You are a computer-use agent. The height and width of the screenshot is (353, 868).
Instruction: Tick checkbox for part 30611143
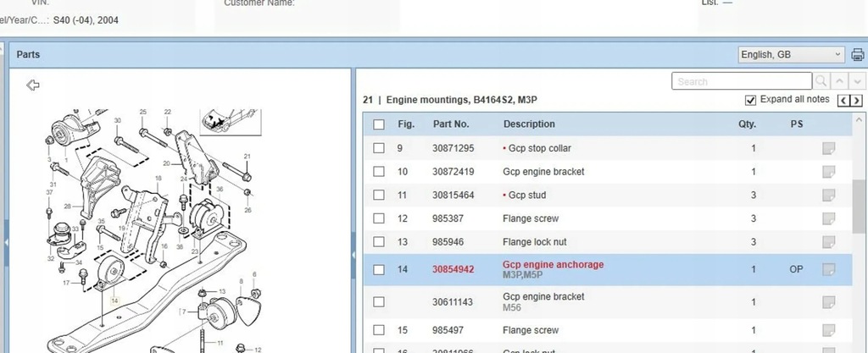[379, 302]
